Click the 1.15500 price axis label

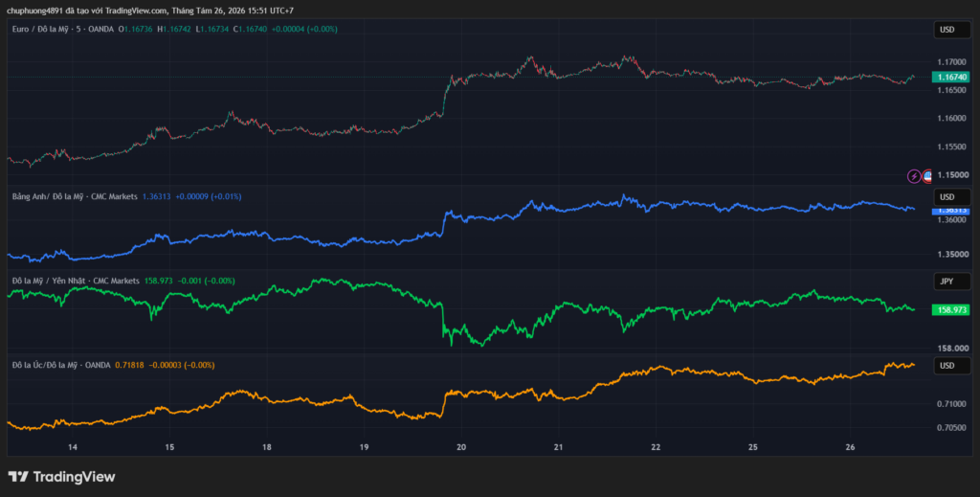(950, 147)
